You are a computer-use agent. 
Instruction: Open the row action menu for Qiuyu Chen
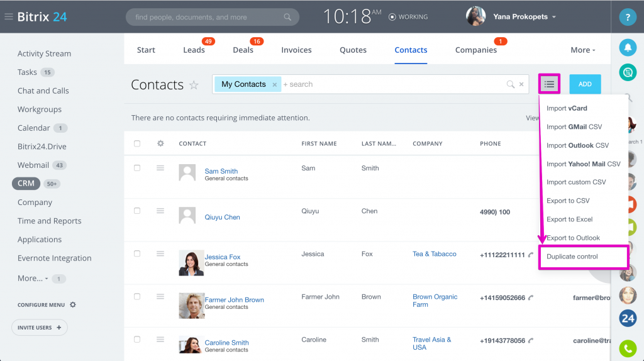pos(160,211)
